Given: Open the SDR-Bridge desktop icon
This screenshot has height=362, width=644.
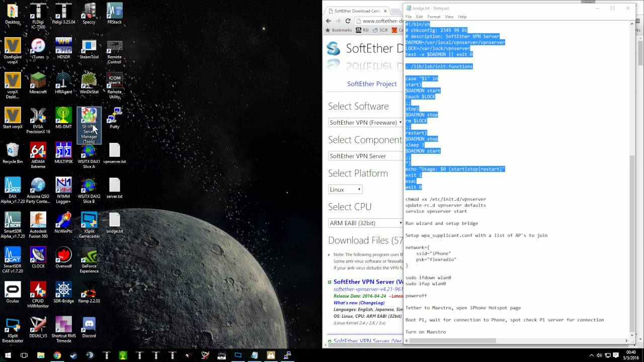Looking at the screenshot, I should point(63,293).
